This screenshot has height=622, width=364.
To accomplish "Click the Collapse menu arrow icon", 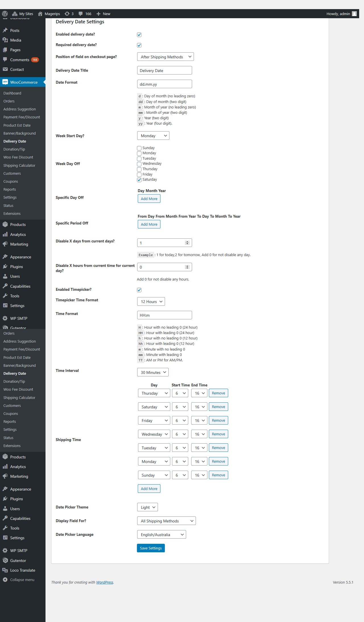I will point(5,580).
